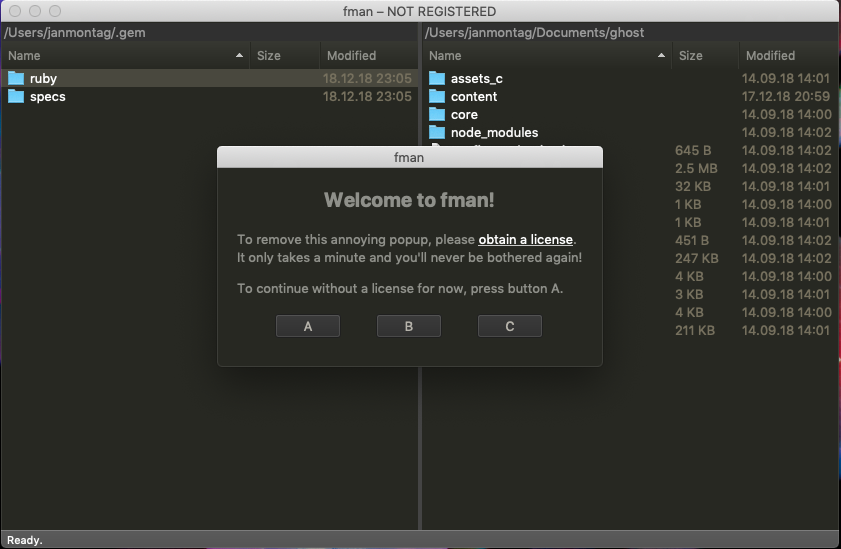Viewport: 841px width, 549px height.
Task: Click the Documents/ghost path bar
Action: pos(630,32)
